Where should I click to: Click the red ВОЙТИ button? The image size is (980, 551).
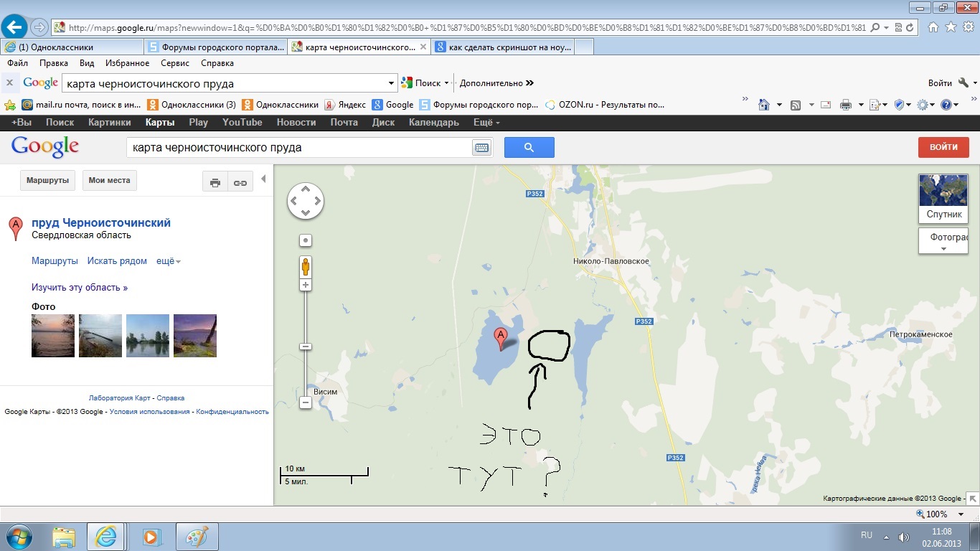[943, 147]
